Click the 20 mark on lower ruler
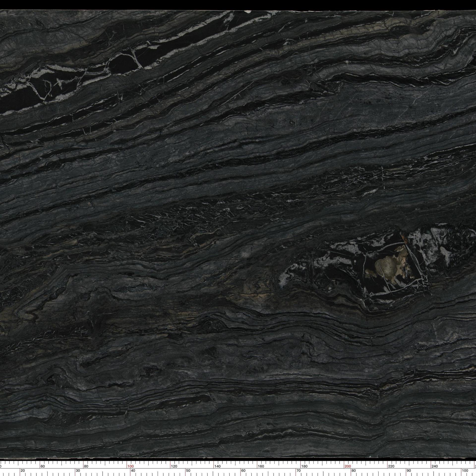 click(x=23, y=471)
